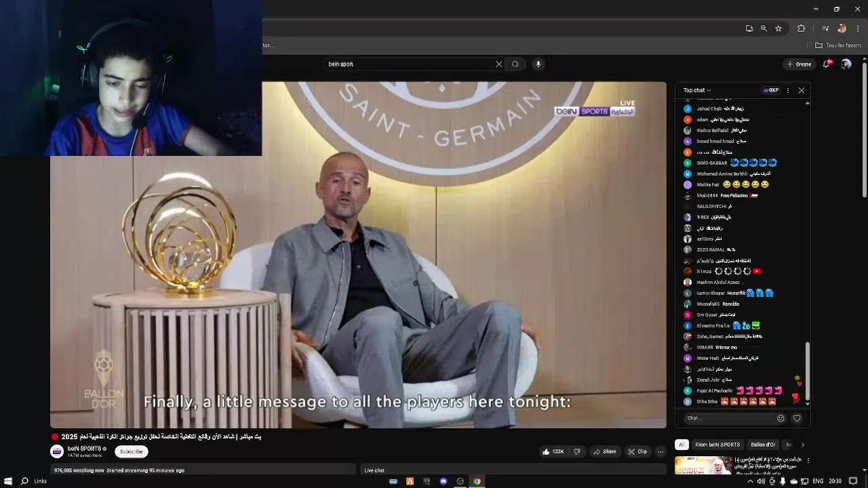The width and height of the screenshot is (868, 488).
Task: Open the Create video button
Action: point(799,64)
